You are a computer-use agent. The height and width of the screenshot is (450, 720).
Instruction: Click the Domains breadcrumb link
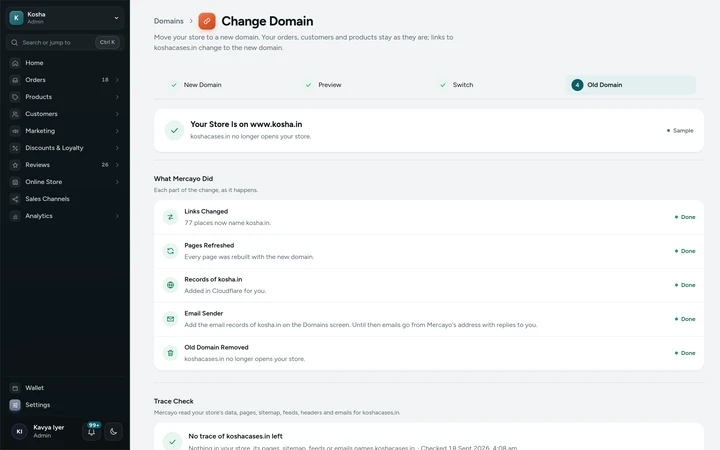(x=169, y=21)
